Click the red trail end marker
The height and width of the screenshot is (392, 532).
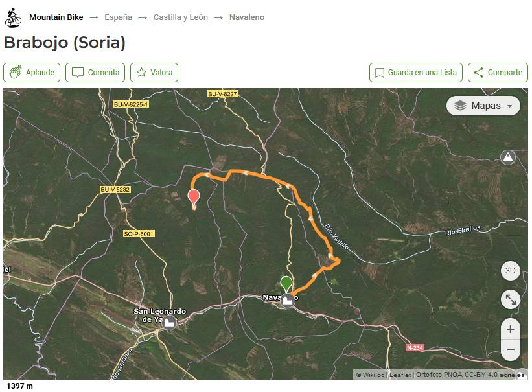pyautogui.click(x=194, y=197)
